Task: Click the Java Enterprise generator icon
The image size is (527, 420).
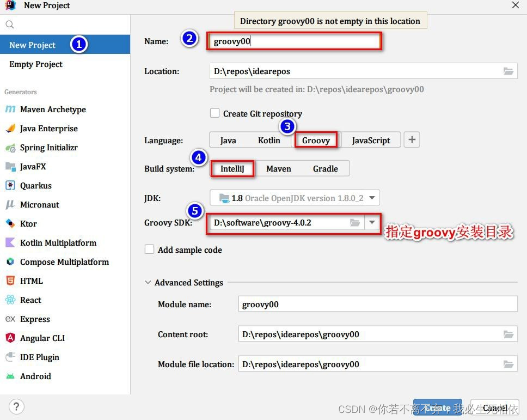Action: pyautogui.click(x=10, y=129)
